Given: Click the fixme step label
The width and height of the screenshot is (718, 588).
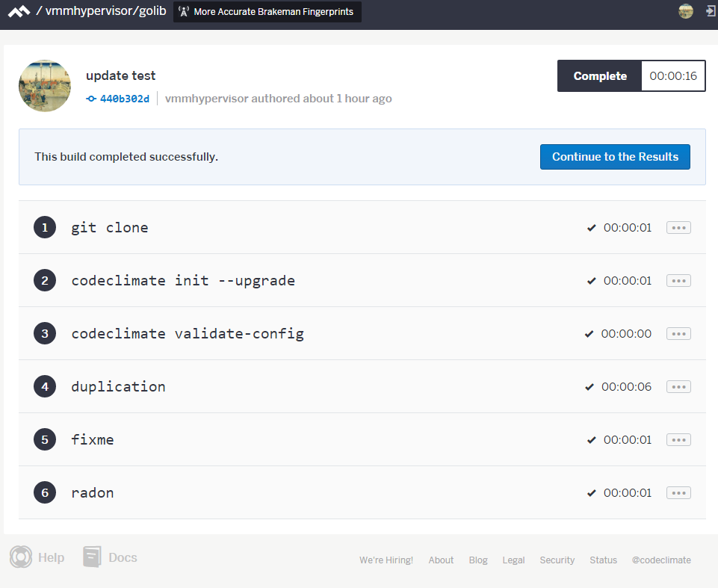Looking at the screenshot, I should point(93,439).
